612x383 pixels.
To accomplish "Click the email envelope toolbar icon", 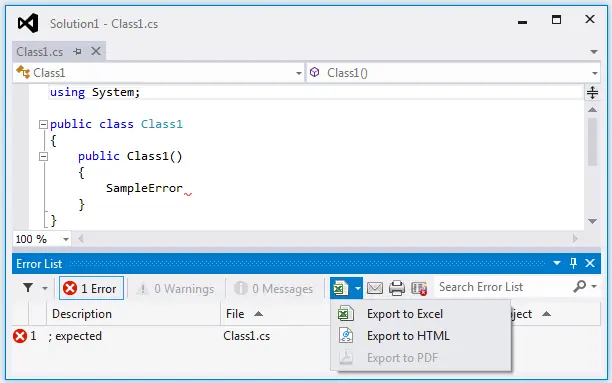I will coord(375,289).
